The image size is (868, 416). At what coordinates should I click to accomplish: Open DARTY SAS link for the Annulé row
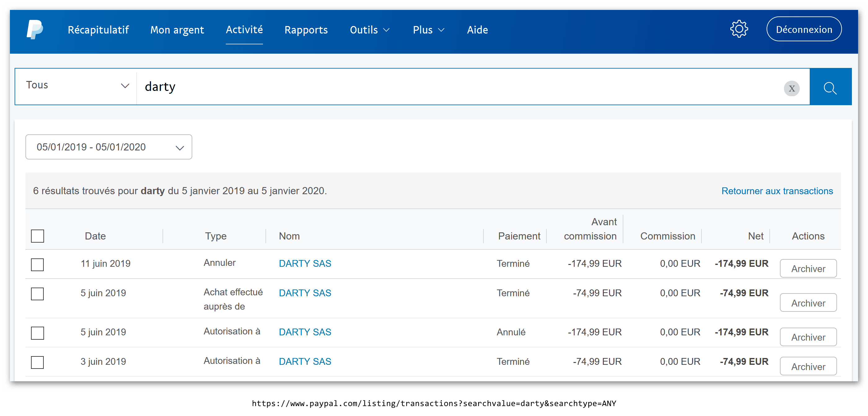coord(305,332)
